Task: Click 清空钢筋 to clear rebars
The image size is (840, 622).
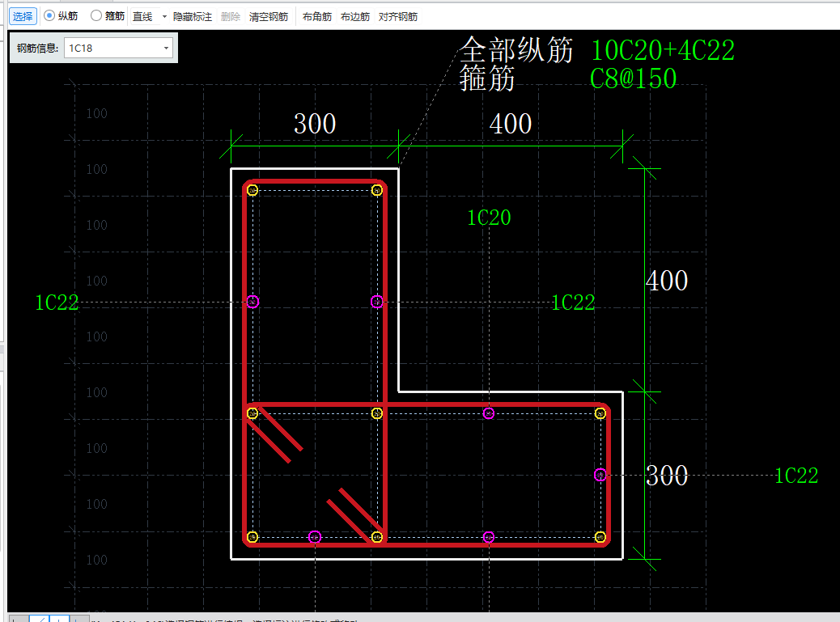Action: [269, 17]
